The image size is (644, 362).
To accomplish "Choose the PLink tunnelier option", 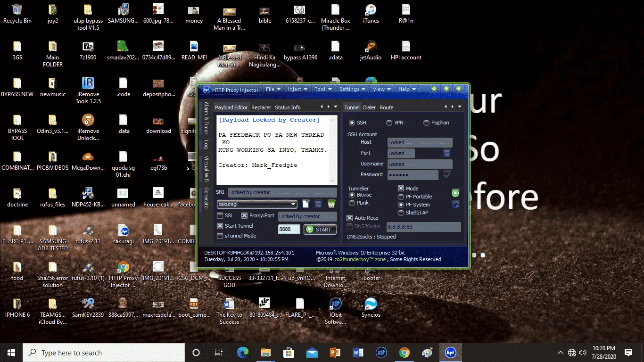I will (352, 203).
